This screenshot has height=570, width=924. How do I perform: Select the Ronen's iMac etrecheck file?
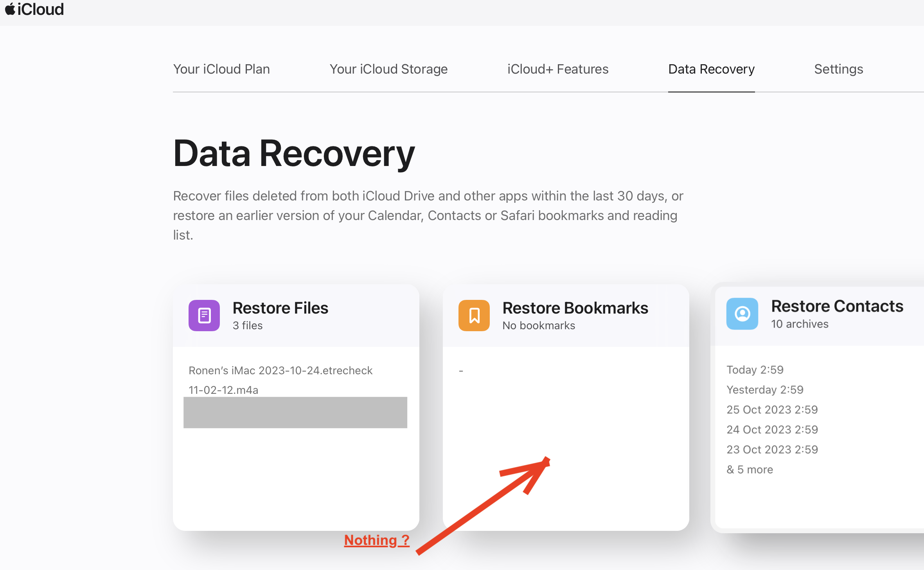280,370
